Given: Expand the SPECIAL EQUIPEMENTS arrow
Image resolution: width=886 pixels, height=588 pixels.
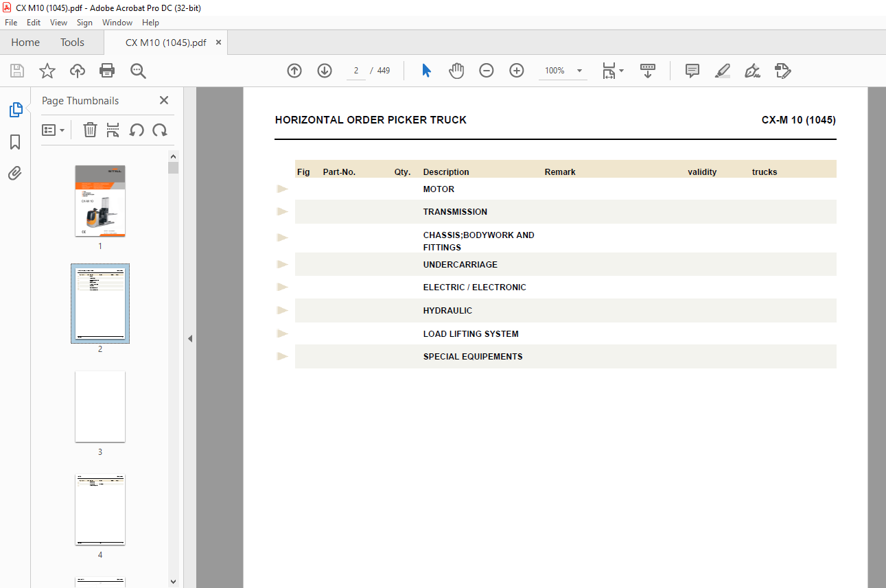Looking at the screenshot, I should click(282, 357).
